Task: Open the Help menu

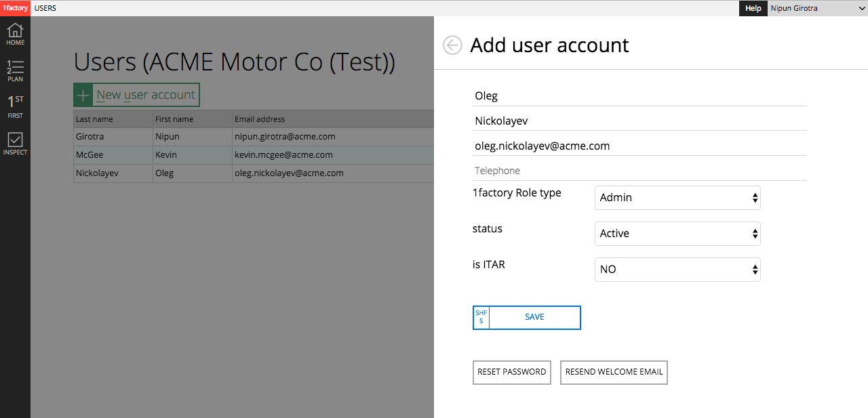Action: (753, 8)
